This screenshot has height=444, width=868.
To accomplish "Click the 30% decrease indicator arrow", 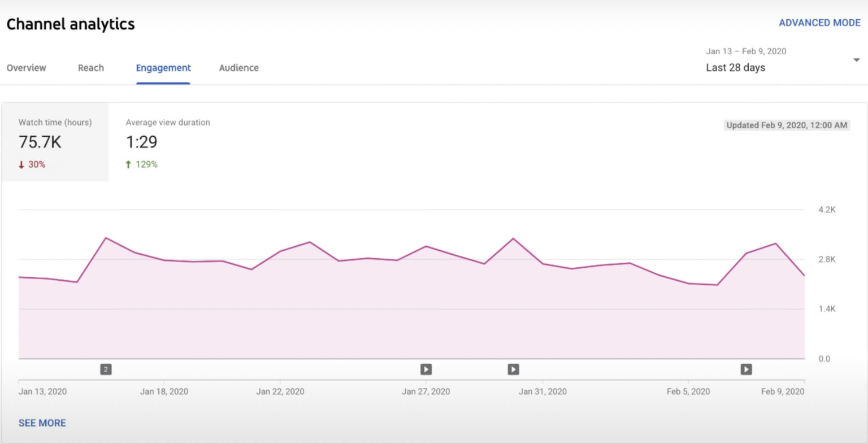I will pyautogui.click(x=21, y=164).
